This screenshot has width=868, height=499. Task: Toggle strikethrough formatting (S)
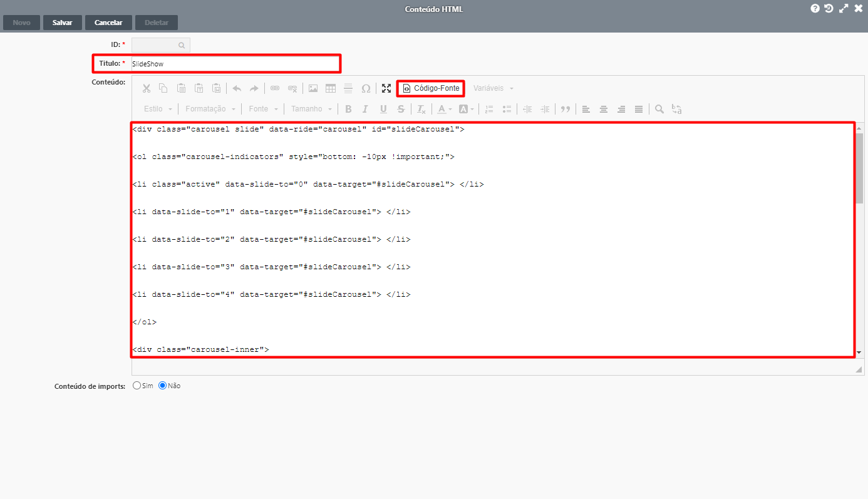[x=401, y=109]
